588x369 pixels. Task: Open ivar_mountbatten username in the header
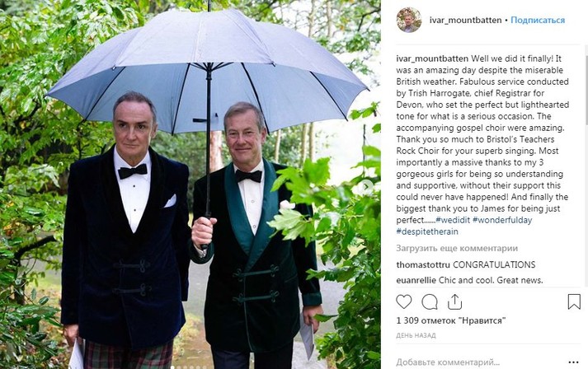[x=465, y=21]
